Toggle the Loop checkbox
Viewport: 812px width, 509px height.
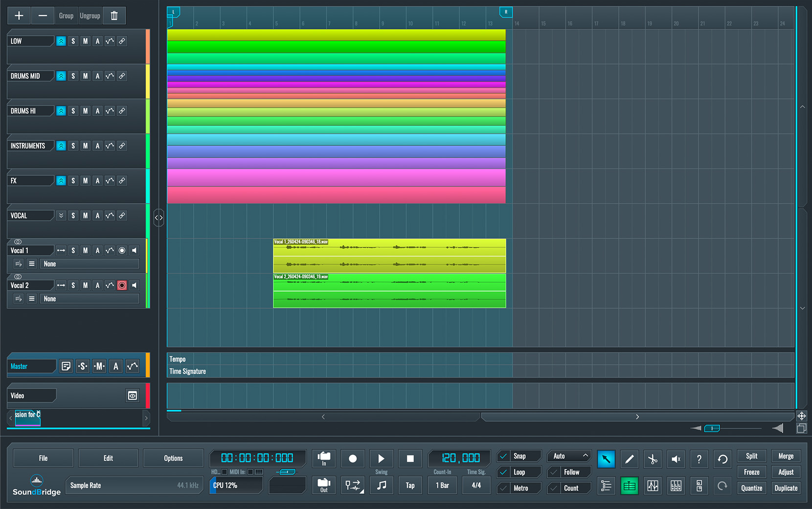[503, 472]
